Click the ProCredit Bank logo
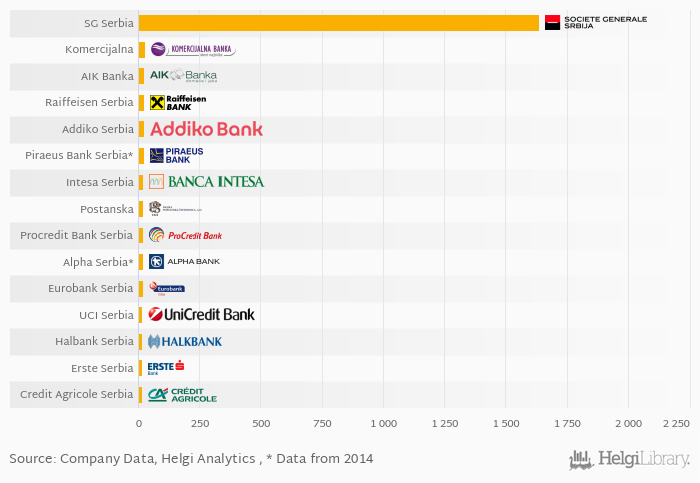This screenshot has height=483, width=700. pyautogui.click(x=185, y=235)
